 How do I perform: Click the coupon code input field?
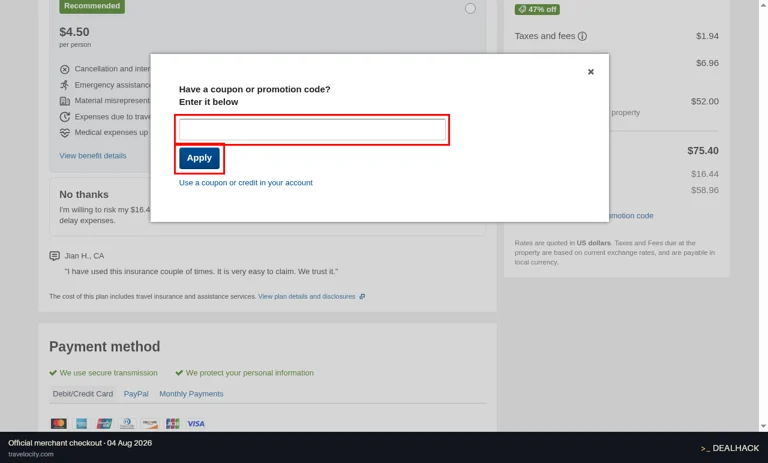tap(312, 130)
